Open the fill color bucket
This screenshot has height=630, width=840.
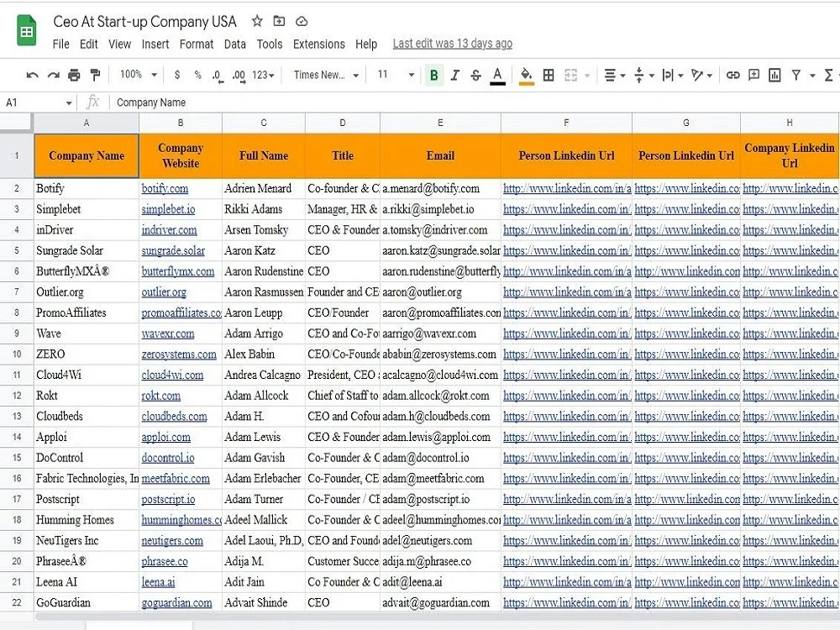[526, 76]
